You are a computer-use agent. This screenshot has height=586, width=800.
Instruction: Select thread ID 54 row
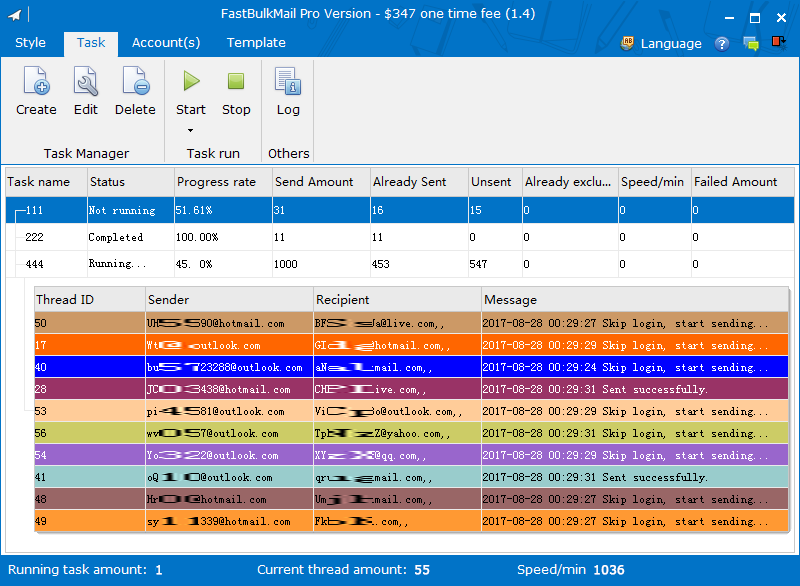(411, 455)
